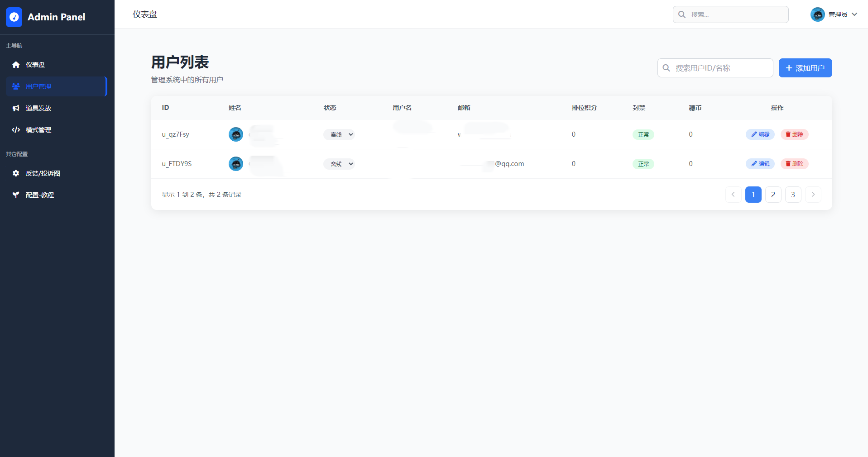The height and width of the screenshot is (457, 868).
Task: Expand the 管理员 account dropdown chevron
Action: point(854,14)
